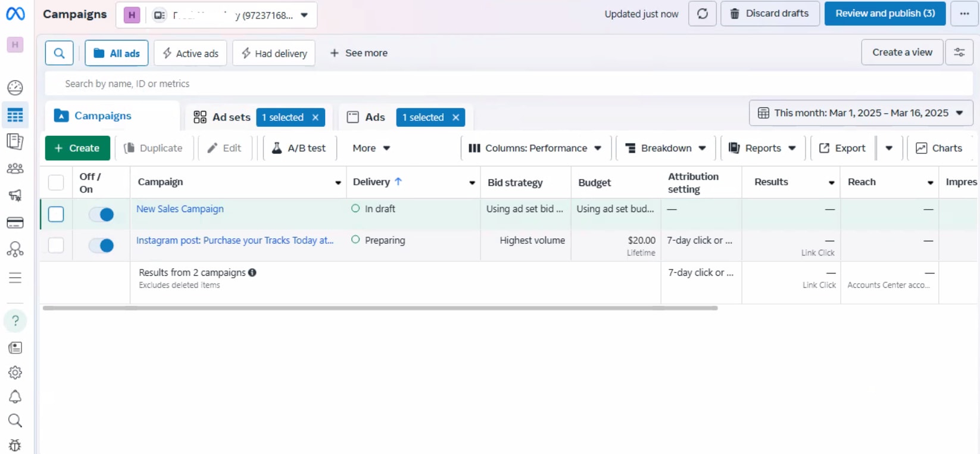
Task: Switch to the Ad sets tab
Action: coord(223,117)
